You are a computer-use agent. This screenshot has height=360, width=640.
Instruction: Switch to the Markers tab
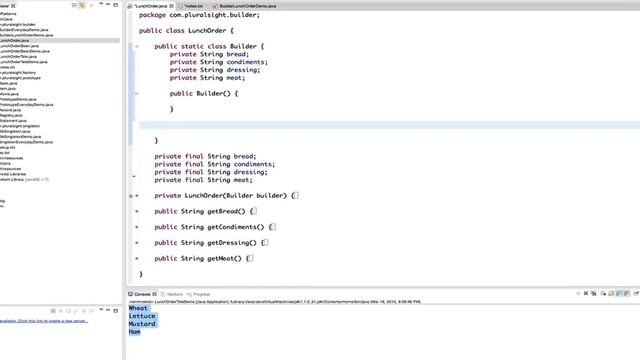(x=172, y=294)
